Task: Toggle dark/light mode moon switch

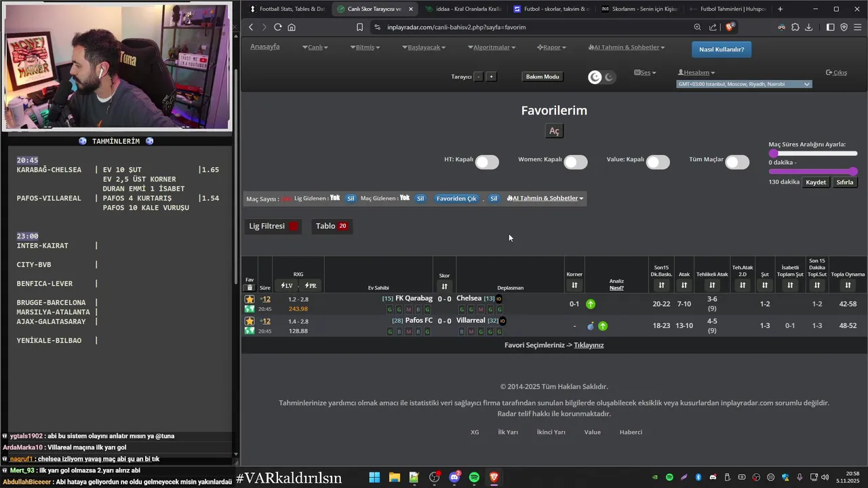Action: 601,77
